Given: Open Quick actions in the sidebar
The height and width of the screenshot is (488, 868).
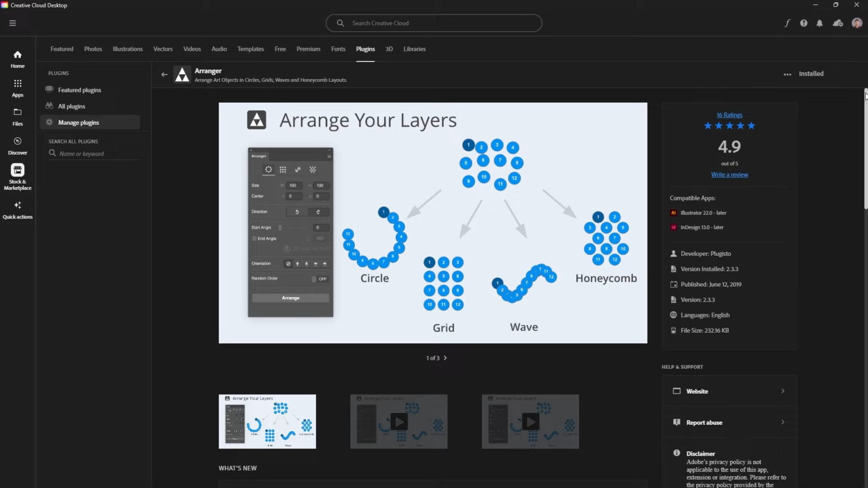Looking at the screenshot, I should (18, 210).
